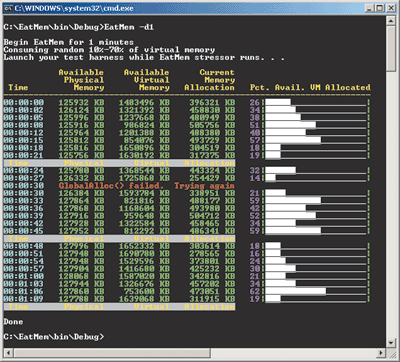
Task: Click virtual memory value 1237668 KB
Action: pos(144,118)
